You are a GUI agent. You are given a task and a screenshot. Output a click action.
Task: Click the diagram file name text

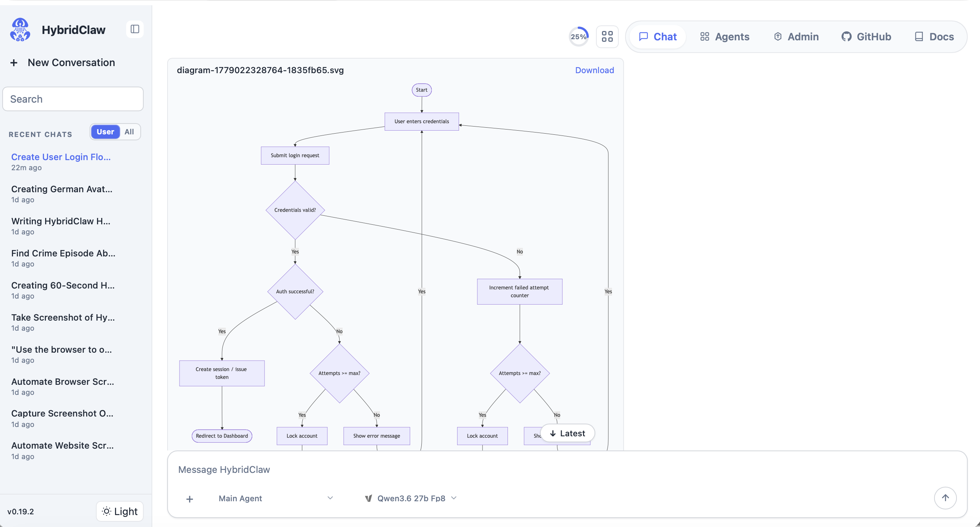(x=260, y=70)
